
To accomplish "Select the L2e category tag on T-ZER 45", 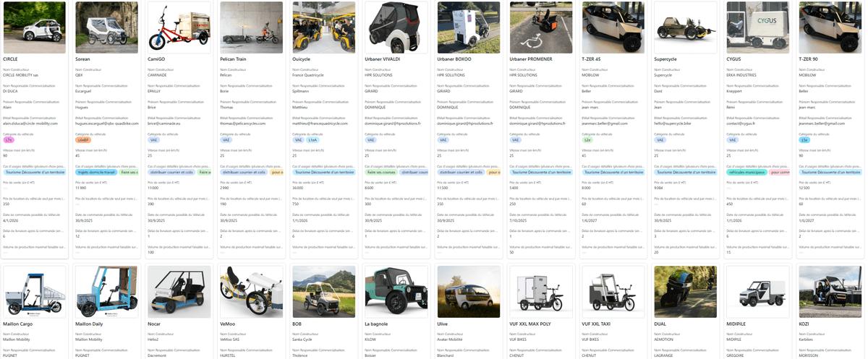I will pos(588,140).
